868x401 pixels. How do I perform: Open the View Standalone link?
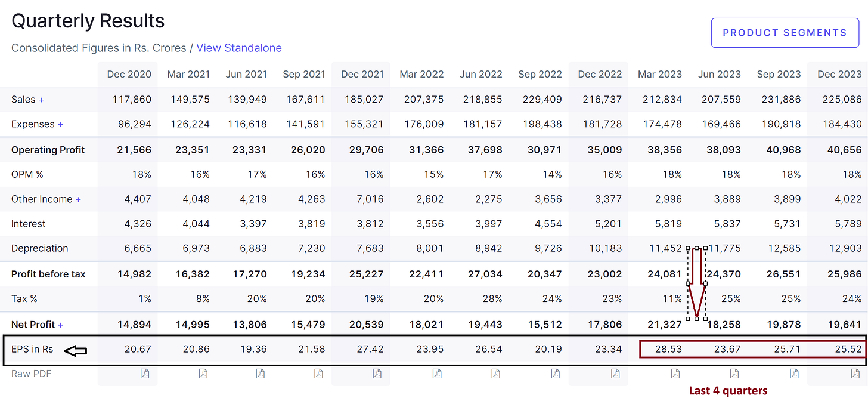coord(239,48)
